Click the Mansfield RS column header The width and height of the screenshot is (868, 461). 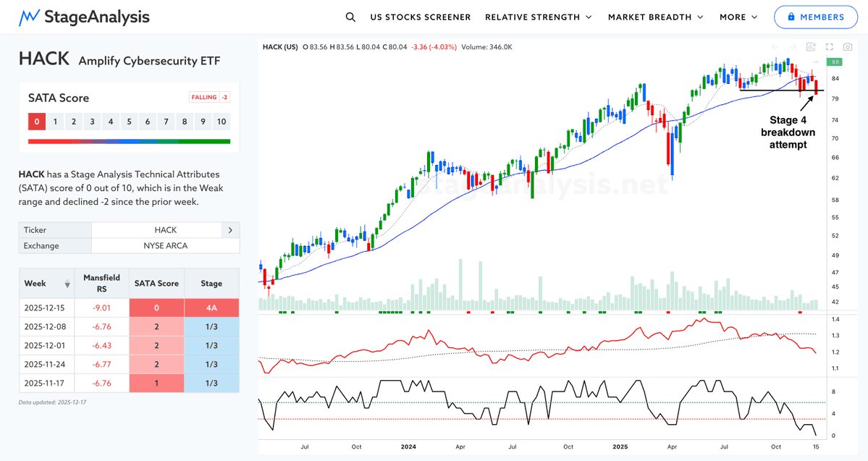pyautogui.click(x=101, y=284)
